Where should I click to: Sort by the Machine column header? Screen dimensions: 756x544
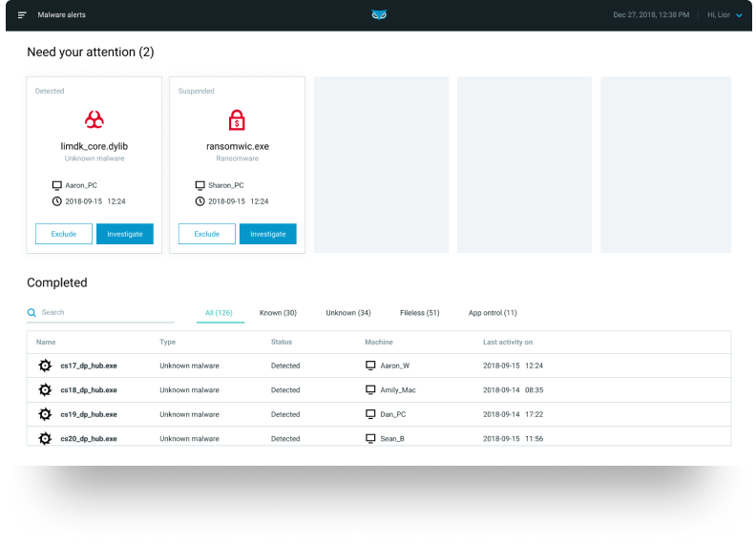379,342
